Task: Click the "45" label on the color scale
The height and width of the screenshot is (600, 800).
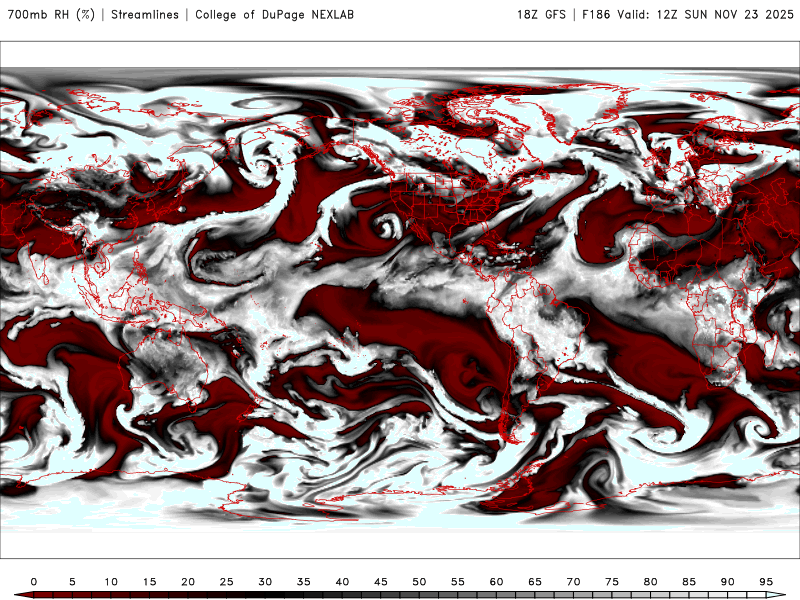Action: (x=381, y=582)
